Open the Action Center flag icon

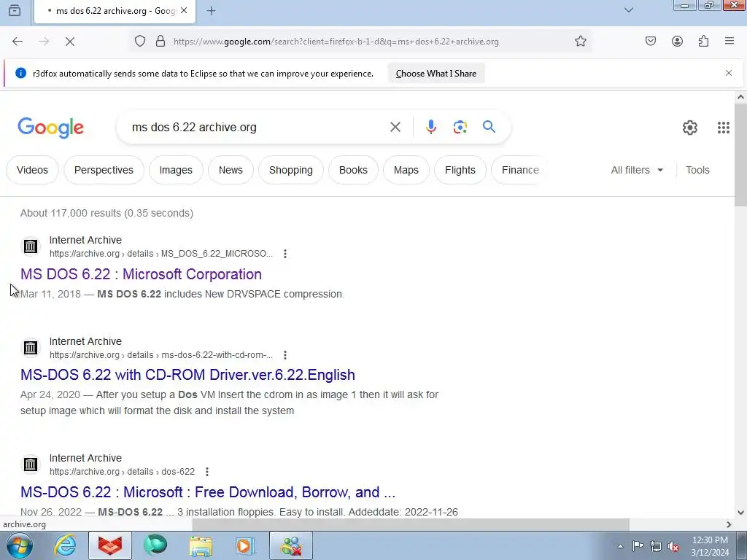(x=638, y=545)
